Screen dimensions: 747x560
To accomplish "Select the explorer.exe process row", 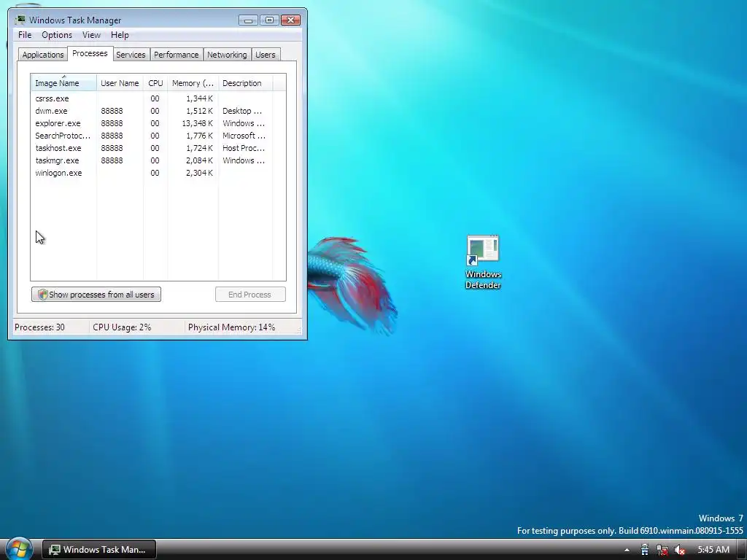I will [152, 123].
